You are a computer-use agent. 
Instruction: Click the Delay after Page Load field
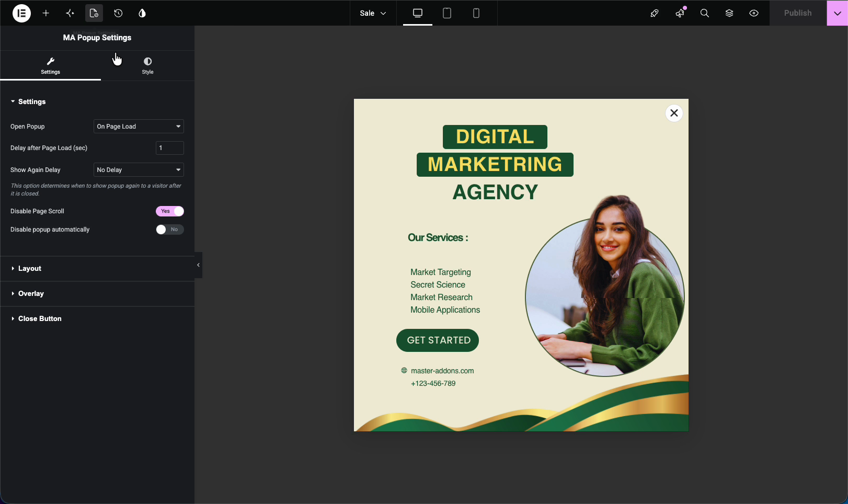click(x=170, y=148)
